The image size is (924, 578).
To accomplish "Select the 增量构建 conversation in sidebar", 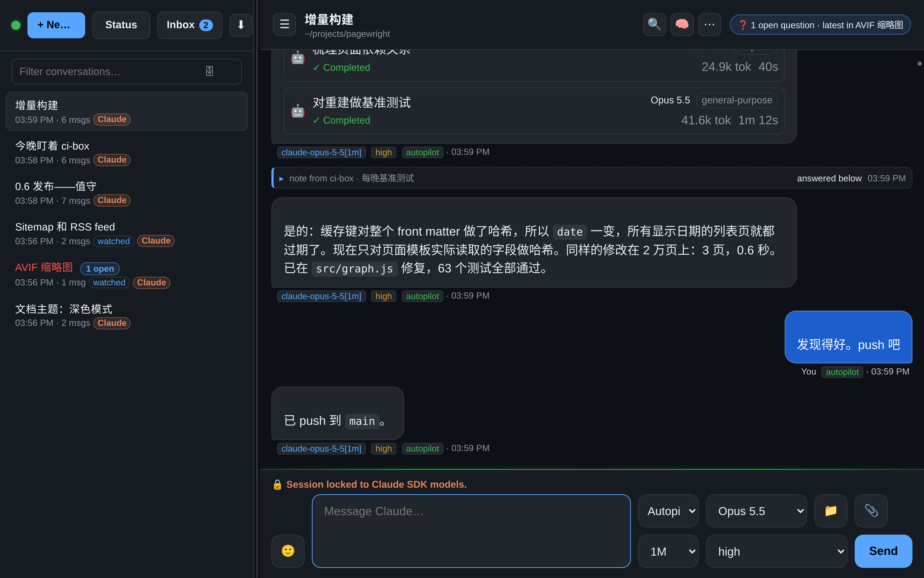I will click(127, 111).
